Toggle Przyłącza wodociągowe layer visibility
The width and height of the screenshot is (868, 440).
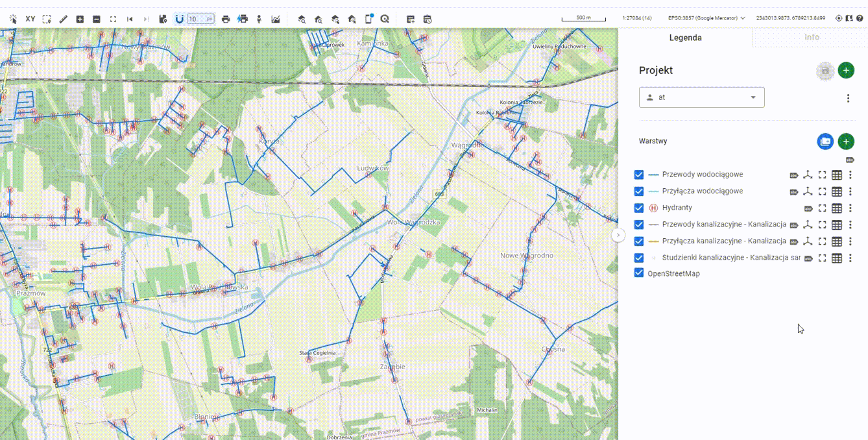tap(639, 191)
